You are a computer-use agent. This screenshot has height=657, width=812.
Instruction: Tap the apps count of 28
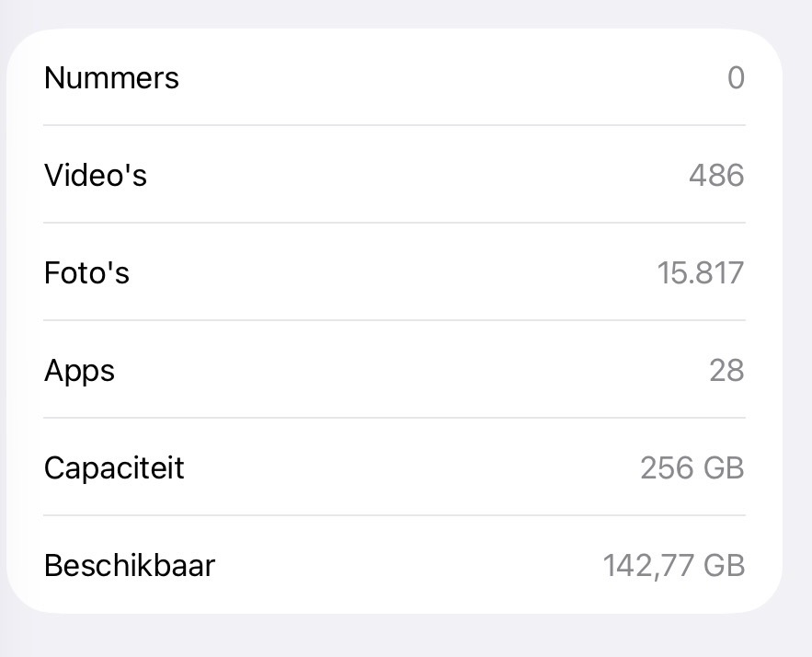[726, 370]
